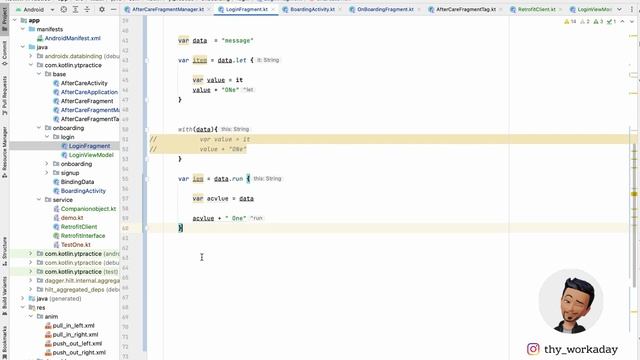
Task: Expand the java (generated) folder
Action: (x=23, y=298)
